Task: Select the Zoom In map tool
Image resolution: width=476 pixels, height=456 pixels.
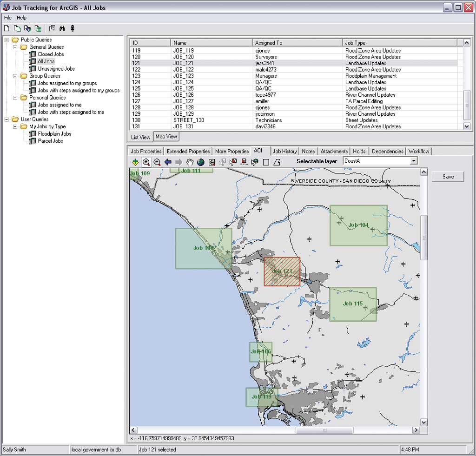Action: tap(146, 162)
